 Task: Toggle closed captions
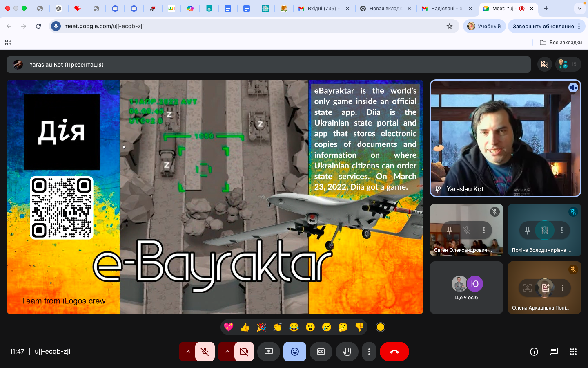tap(321, 352)
